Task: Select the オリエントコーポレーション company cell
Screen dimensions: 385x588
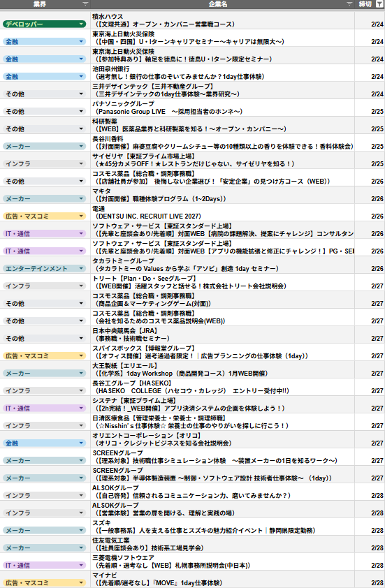Action: click(x=223, y=439)
